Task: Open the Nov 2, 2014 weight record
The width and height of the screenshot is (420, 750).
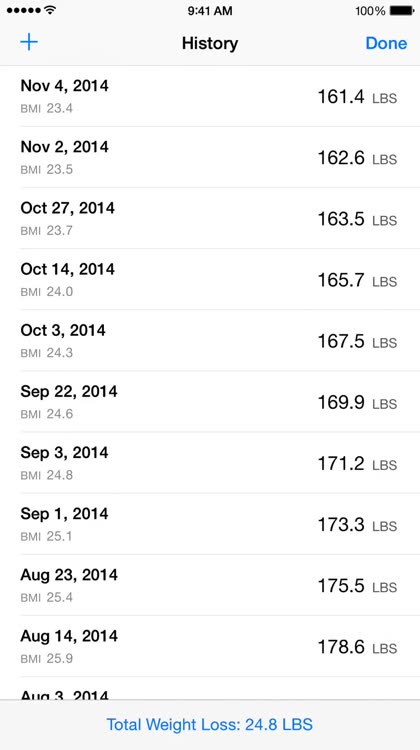Action: [x=210, y=157]
